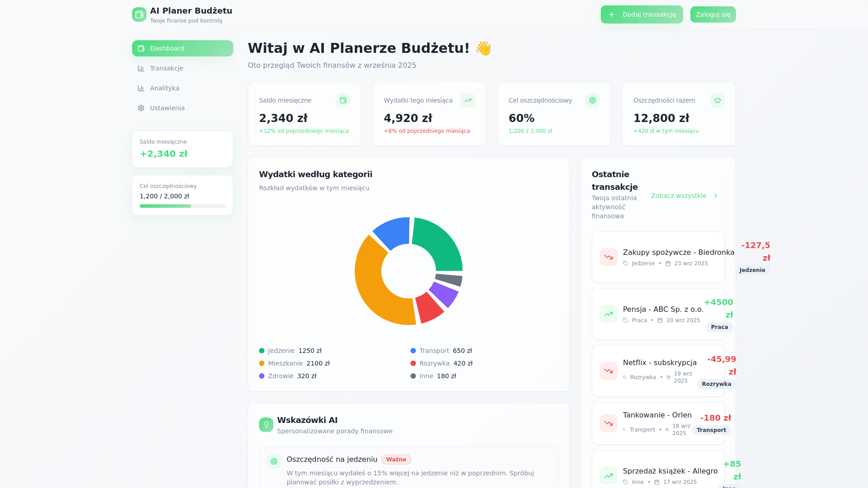Click the Ważne badge
The width and height of the screenshot is (868, 488).
pos(396,460)
